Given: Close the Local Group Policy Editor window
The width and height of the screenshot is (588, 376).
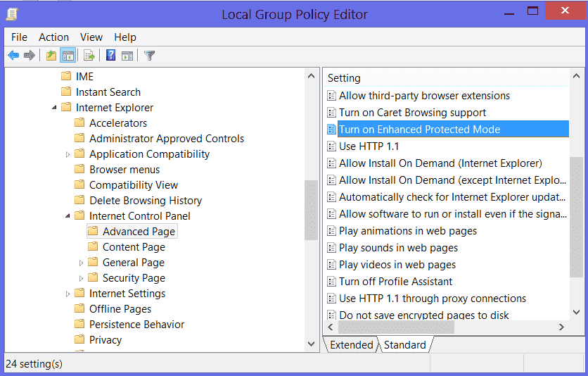Looking at the screenshot, I should 565,10.
